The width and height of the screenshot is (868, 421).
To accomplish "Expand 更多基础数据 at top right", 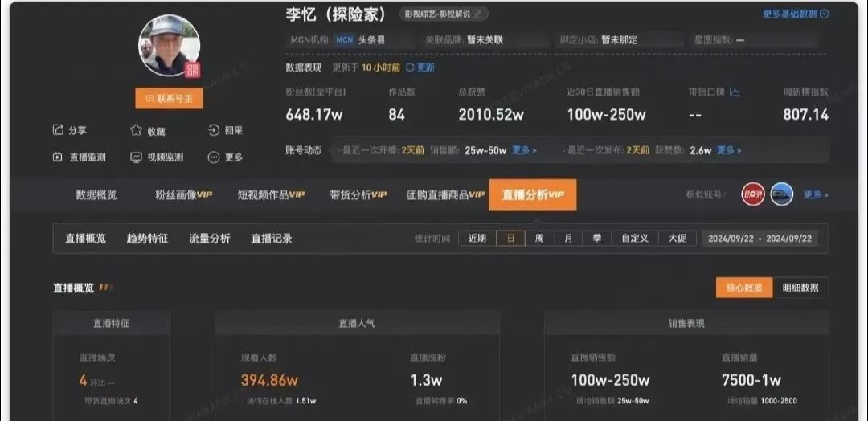I will [796, 14].
